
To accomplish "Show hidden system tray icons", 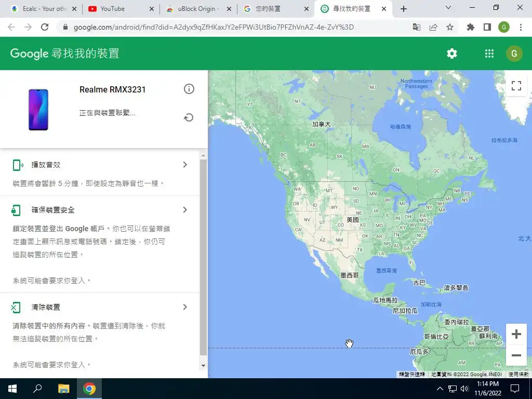I will [x=440, y=389].
